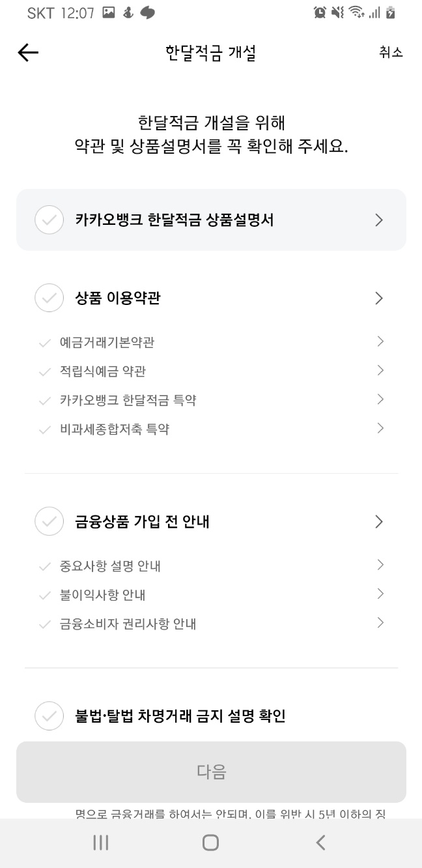Expand the 예금거래기본약관 chevron

(380, 341)
